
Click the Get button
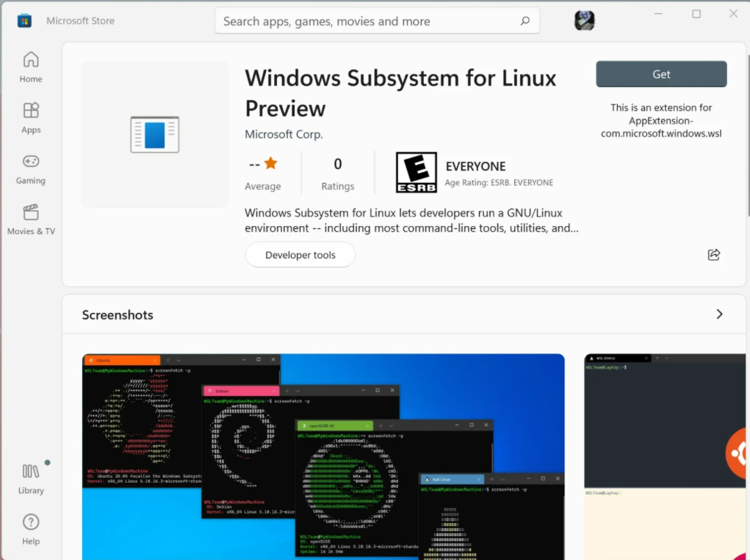click(x=660, y=74)
